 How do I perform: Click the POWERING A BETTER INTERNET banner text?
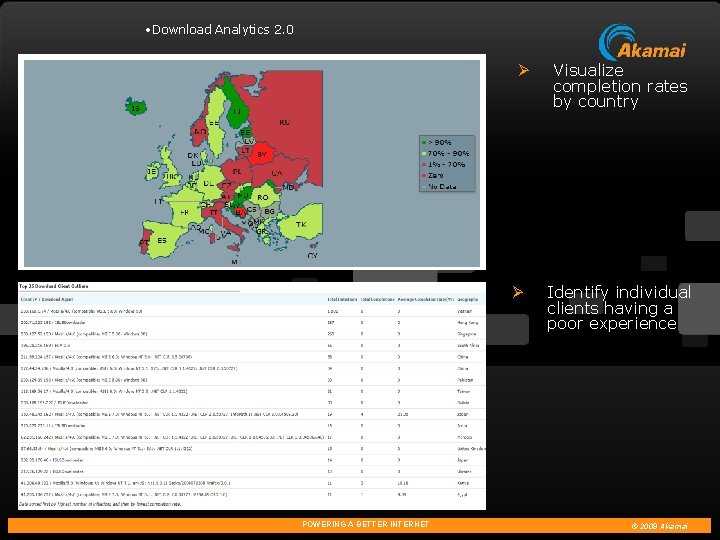[366, 524]
